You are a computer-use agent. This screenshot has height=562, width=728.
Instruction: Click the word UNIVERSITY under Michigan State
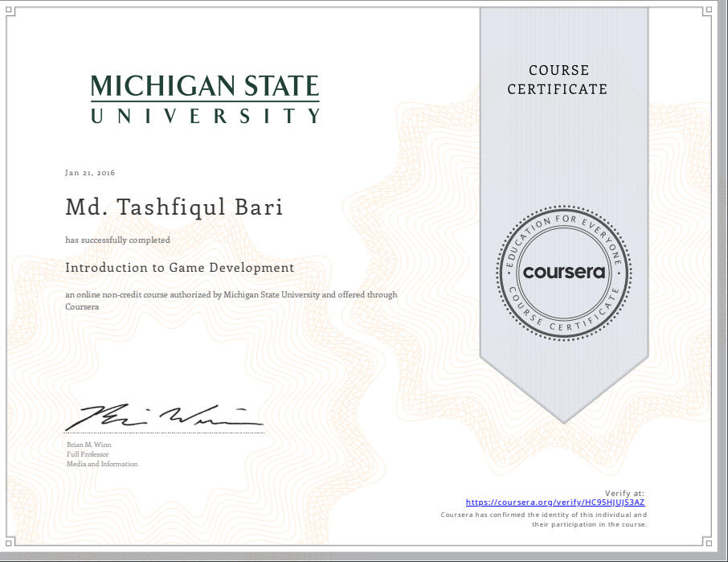tap(205, 116)
